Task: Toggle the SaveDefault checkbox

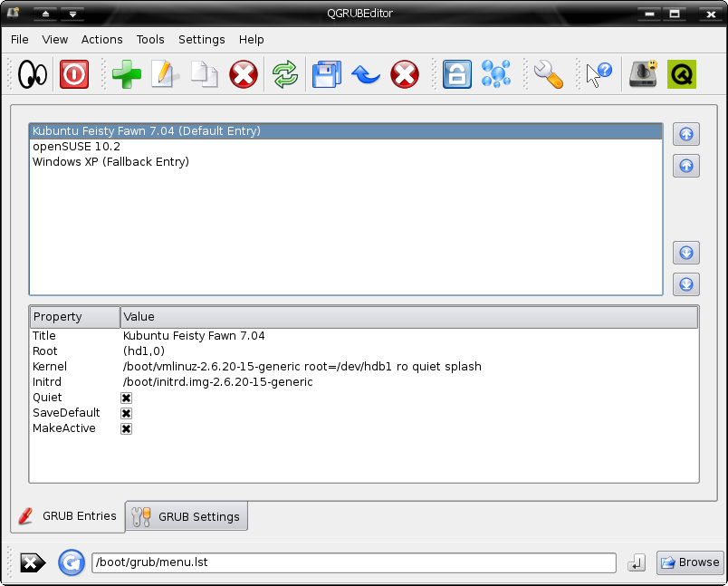Action: click(127, 413)
